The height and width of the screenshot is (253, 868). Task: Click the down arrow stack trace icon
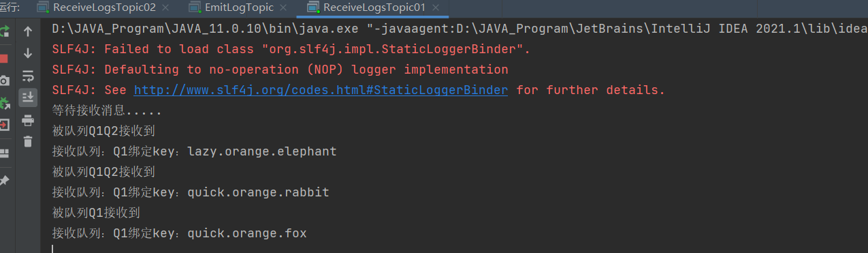click(x=28, y=53)
